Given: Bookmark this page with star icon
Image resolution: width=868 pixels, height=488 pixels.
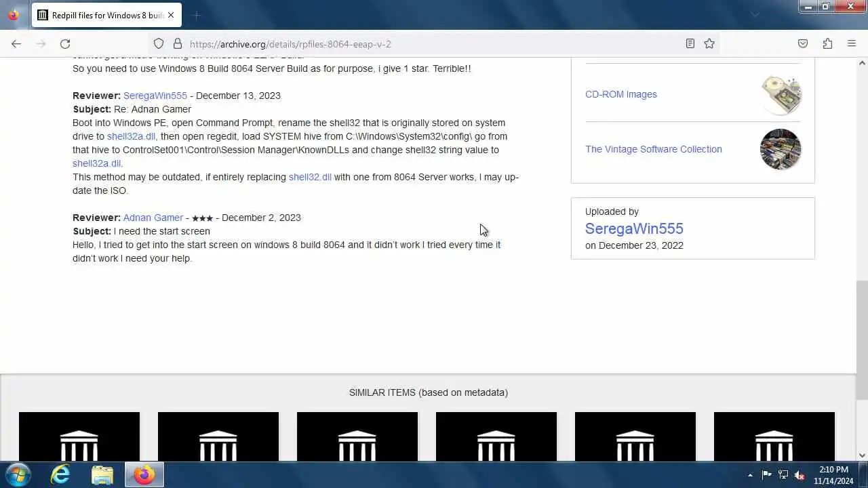Looking at the screenshot, I should tap(709, 43).
